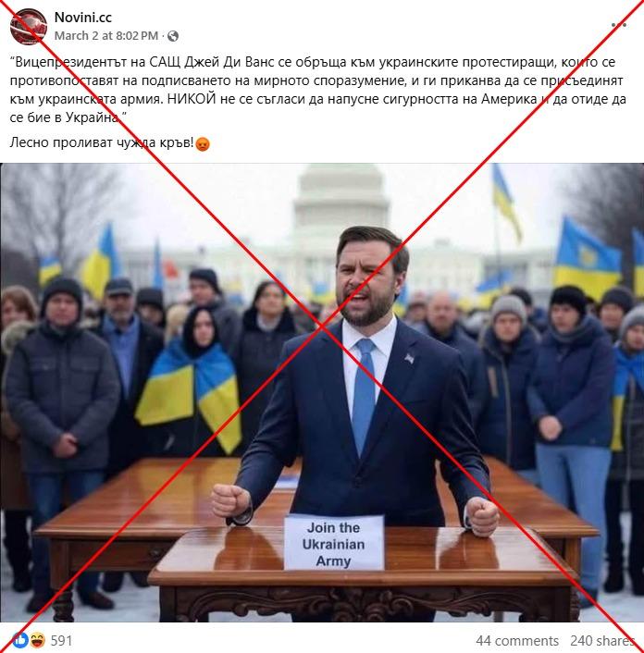Click the Join the Ukrainian Army sign

pos(334,544)
